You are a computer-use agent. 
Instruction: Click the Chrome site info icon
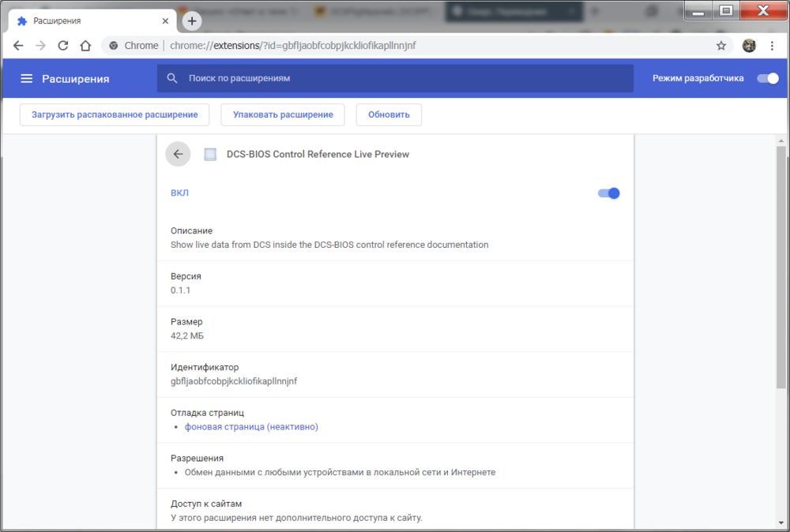click(x=114, y=46)
